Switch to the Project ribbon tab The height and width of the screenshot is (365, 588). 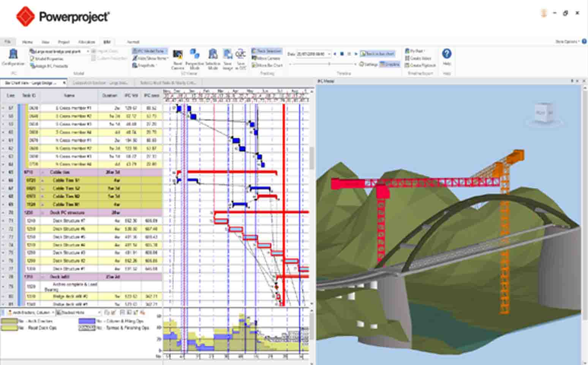pyautogui.click(x=64, y=42)
